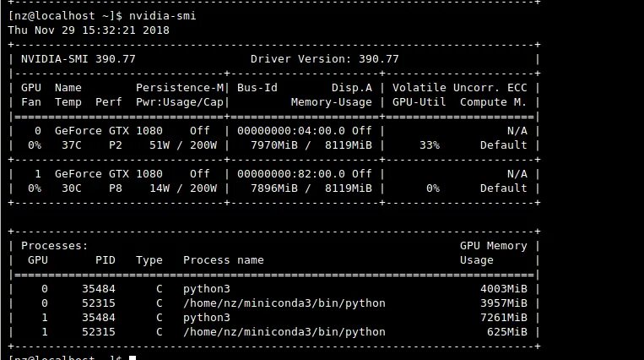Click the cursor at bottom shell prompt
Screen dimensions: 644x360
[133, 357]
